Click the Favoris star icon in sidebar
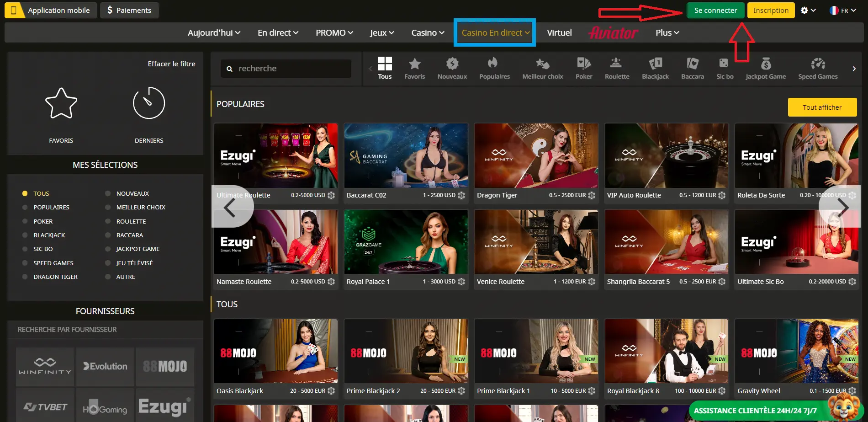868x422 pixels. click(x=61, y=103)
